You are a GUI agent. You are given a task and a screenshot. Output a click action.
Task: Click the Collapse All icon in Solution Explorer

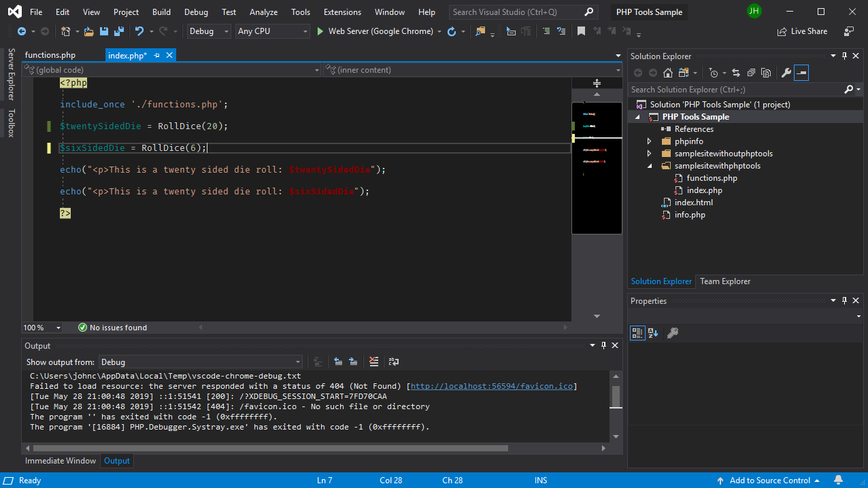[751, 73]
